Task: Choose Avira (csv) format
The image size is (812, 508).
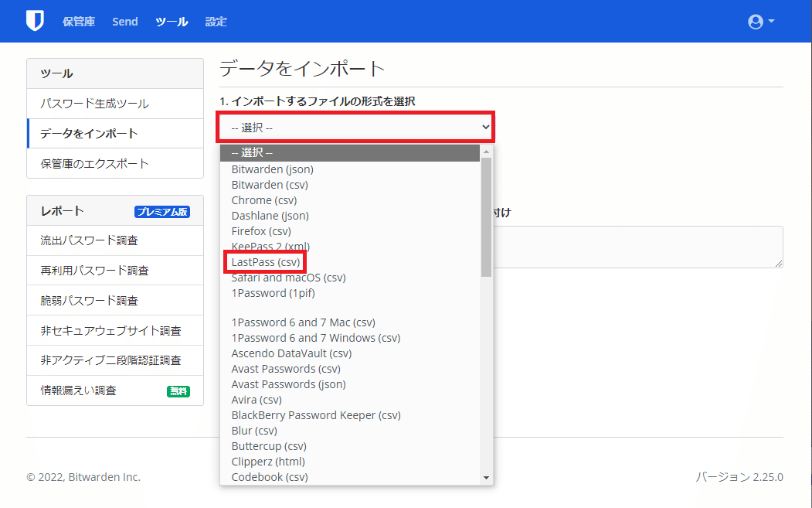Action: pyautogui.click(x=350, y=401)
